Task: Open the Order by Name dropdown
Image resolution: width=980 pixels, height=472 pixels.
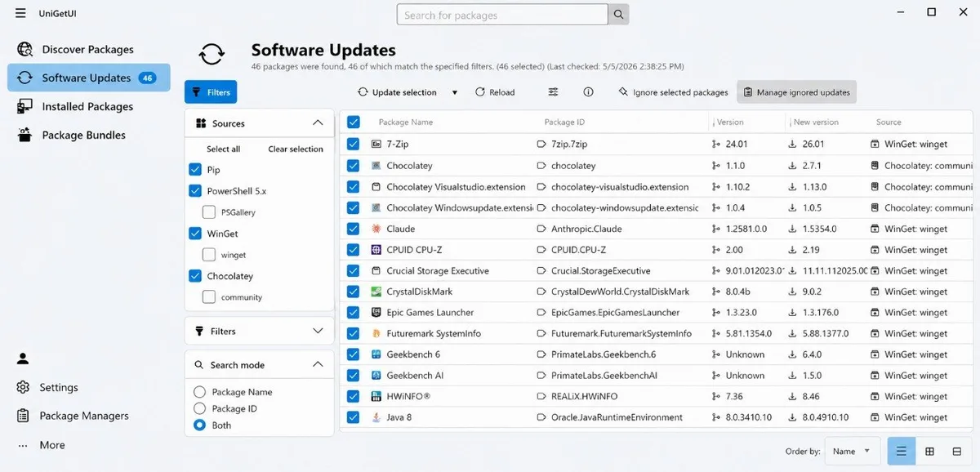Action: (x=853, y=451)
